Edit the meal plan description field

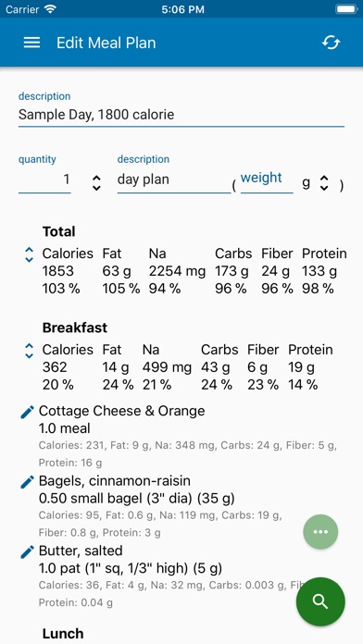click(181, 115)
